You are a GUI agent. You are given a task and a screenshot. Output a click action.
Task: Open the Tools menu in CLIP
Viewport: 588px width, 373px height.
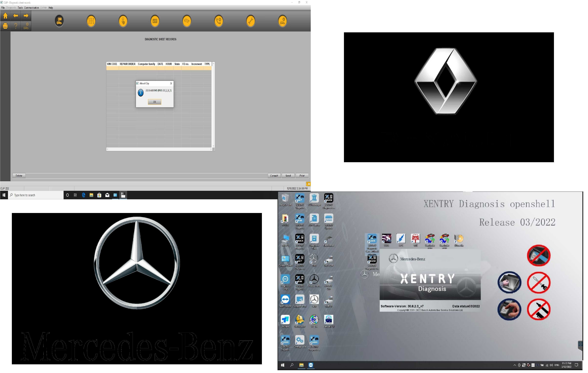(x=20, y=8)
